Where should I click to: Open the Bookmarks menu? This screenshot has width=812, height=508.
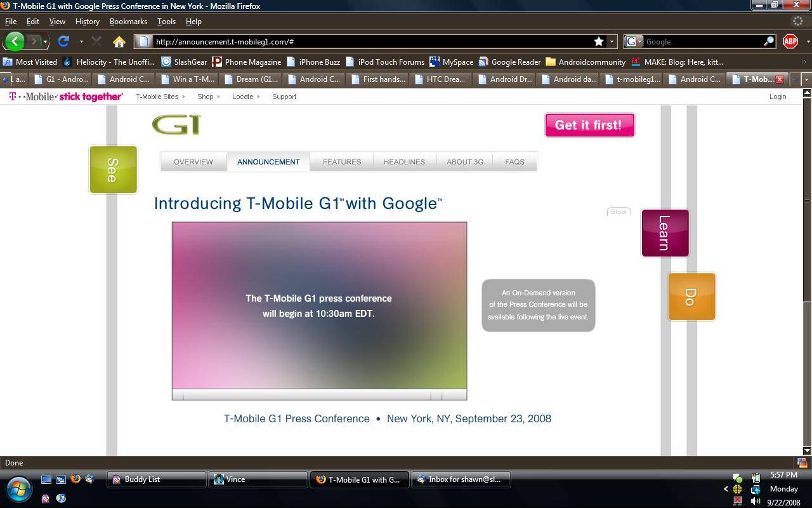click(128, 21)
